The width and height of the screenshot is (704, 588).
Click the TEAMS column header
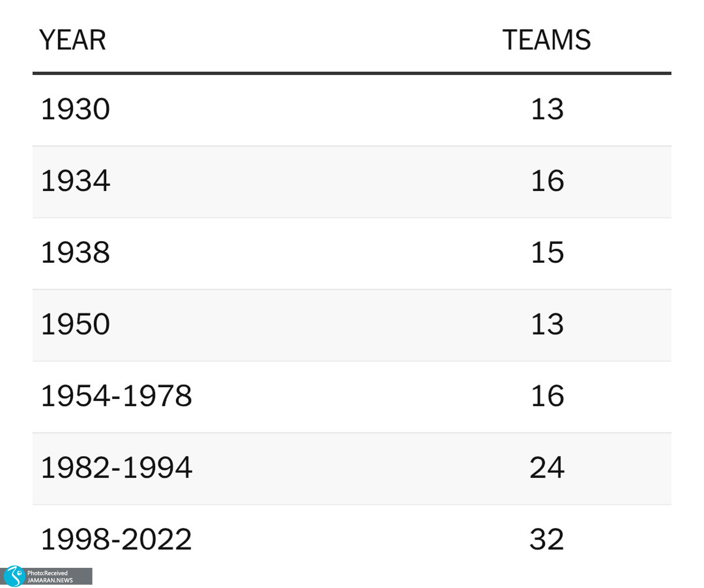pyautogui.click(x=547, y=40)
